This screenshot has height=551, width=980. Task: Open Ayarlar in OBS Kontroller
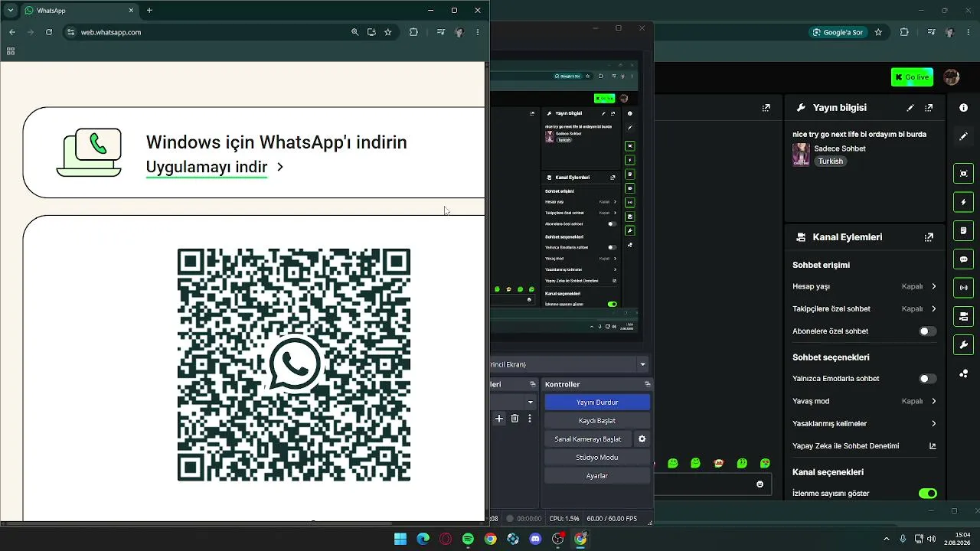pos(597,476)
